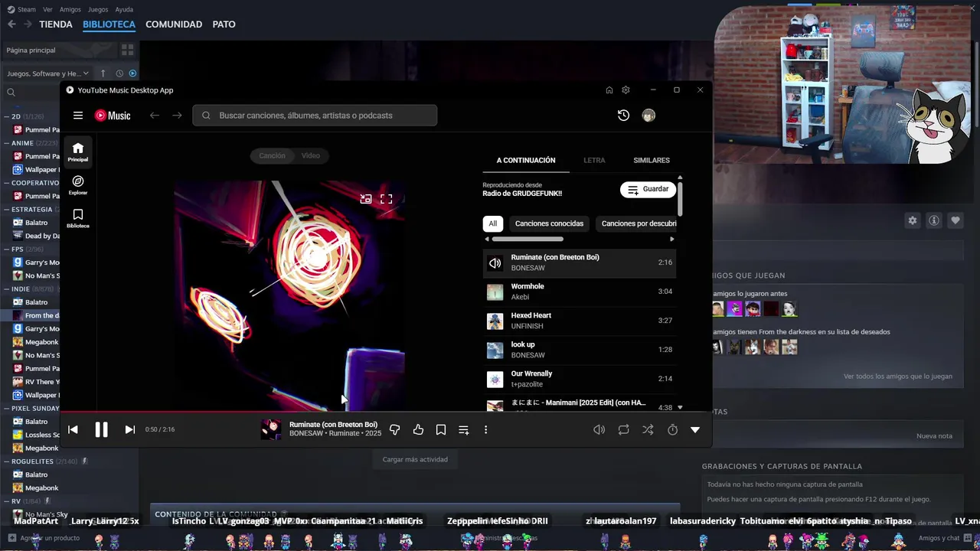The image size is (980, 551).
Task: Open Explorar in YouTube Music sidebar
Action: click(78, 185)
